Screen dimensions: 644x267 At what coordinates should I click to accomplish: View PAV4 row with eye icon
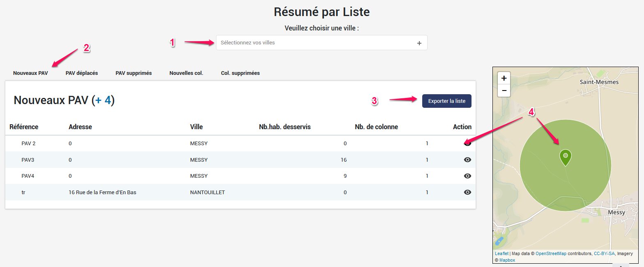[x=467, y=176]
